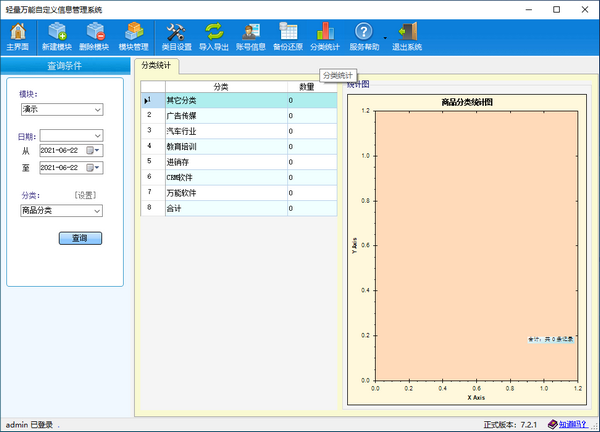Click the chart legend 合计: 共 0 条记录

pos(551,339)
